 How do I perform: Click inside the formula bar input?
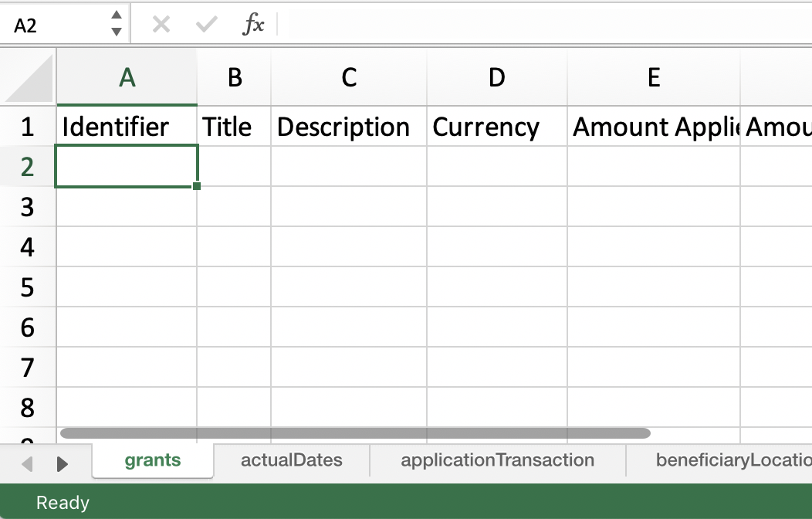point(540,25)
